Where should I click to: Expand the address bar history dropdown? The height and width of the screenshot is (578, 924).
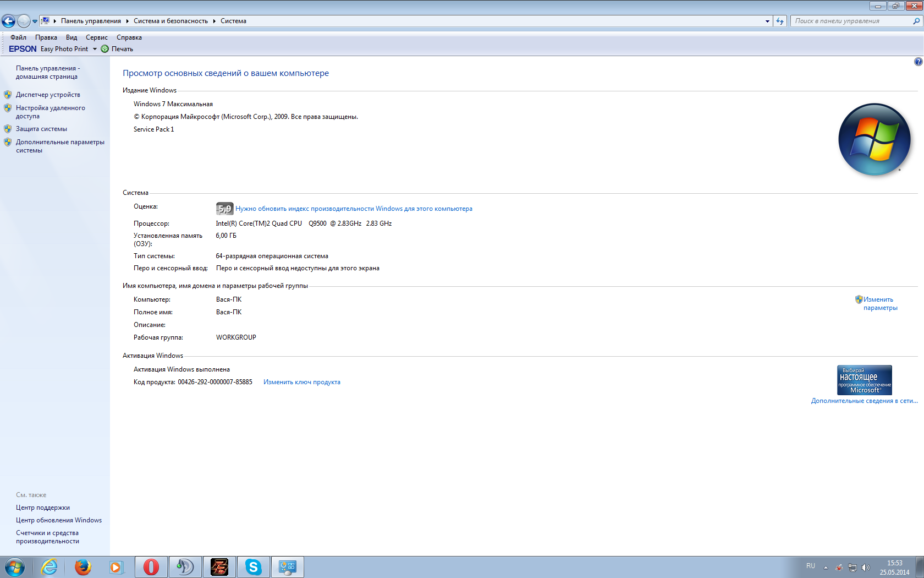pos(767,21)
